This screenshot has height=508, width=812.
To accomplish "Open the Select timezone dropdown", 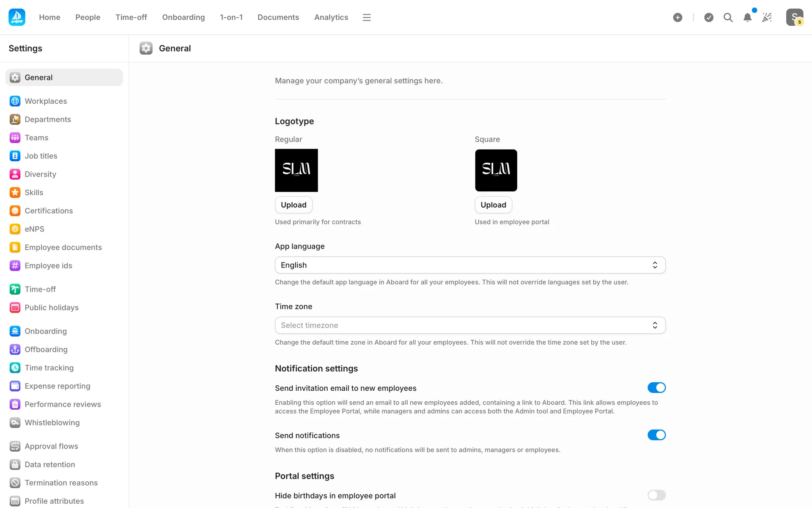I will click(470, 325).
